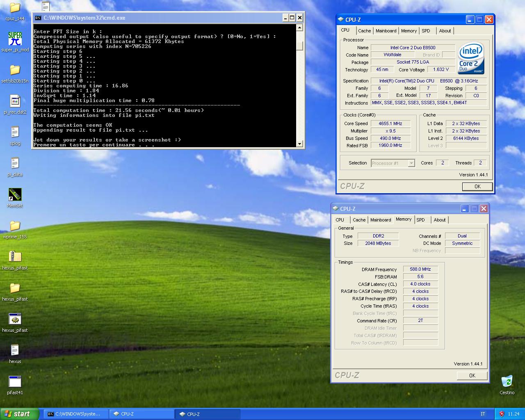Open the Start menu

[20, 414]
